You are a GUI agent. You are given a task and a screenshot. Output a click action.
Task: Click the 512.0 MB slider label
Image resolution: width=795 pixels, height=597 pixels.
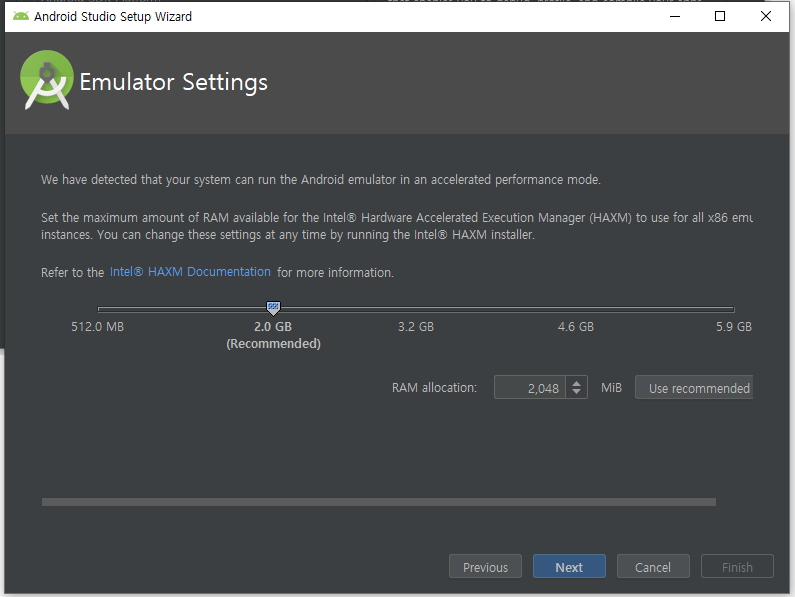97,327
